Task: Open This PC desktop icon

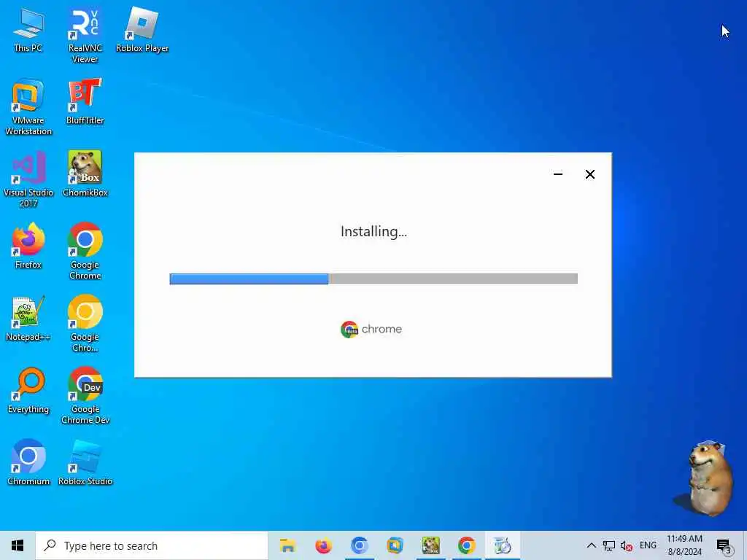Action: pyautogui.click(x=28, y=30)
